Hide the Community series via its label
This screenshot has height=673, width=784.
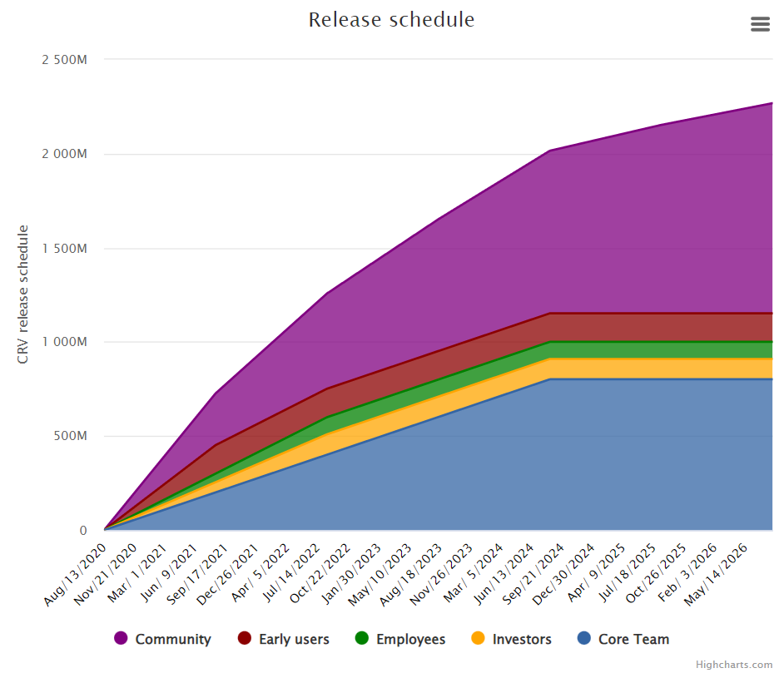(173, 639)
